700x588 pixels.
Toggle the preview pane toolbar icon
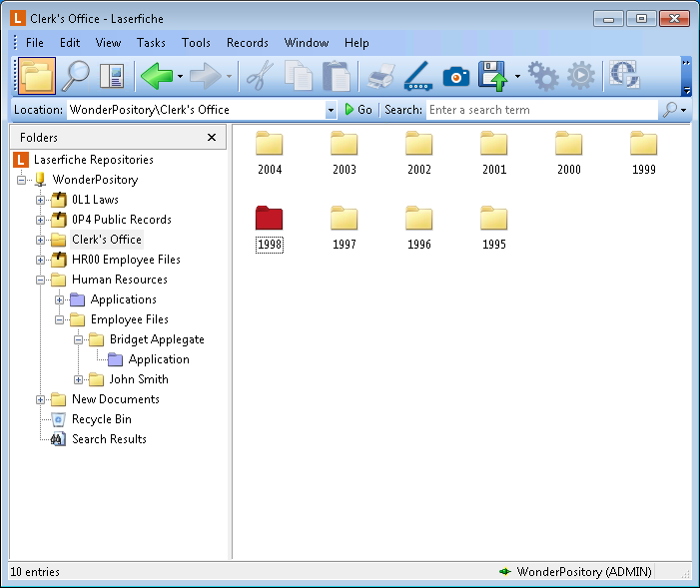[x=112, y=76]
